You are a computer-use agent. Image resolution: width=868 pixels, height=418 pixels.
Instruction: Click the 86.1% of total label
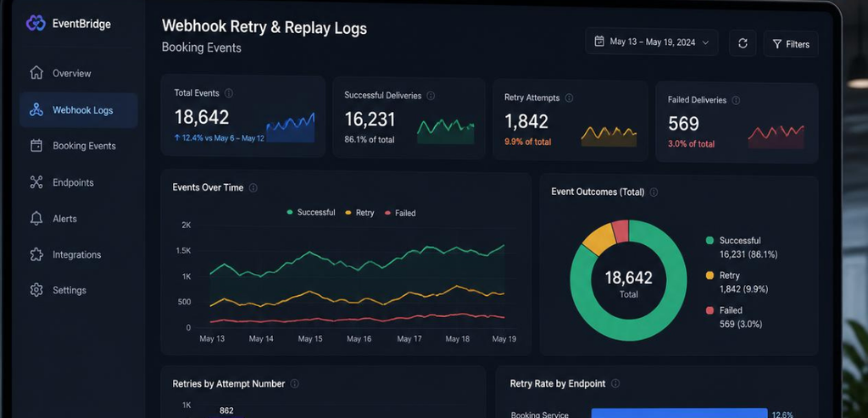click(x=370, y=140)
